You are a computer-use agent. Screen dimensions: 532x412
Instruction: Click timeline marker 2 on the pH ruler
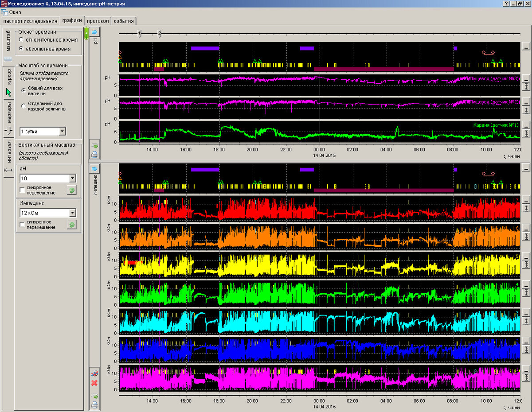[160, 34]
